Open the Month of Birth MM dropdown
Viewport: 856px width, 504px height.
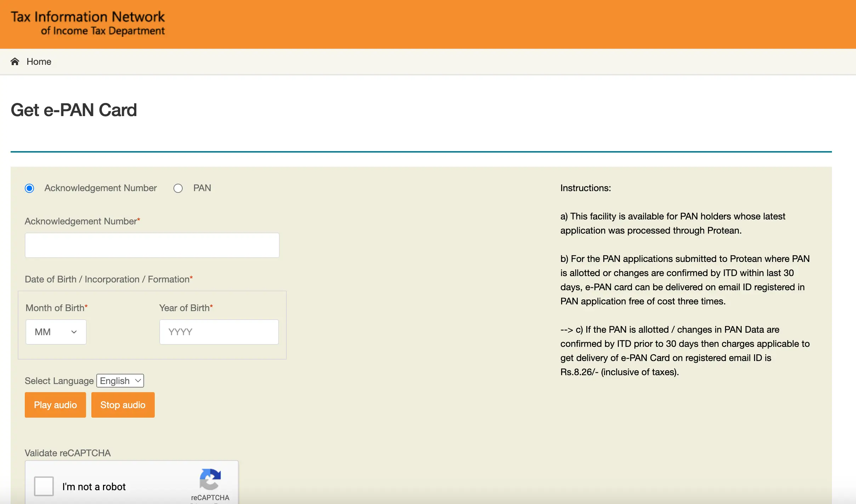coord(56,332)
